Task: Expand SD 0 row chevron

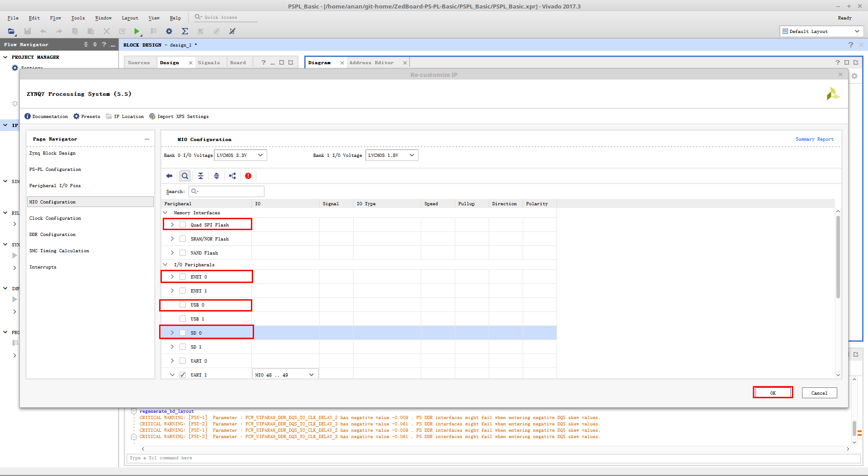Action: pyautogui.click(x=172, y=333)
